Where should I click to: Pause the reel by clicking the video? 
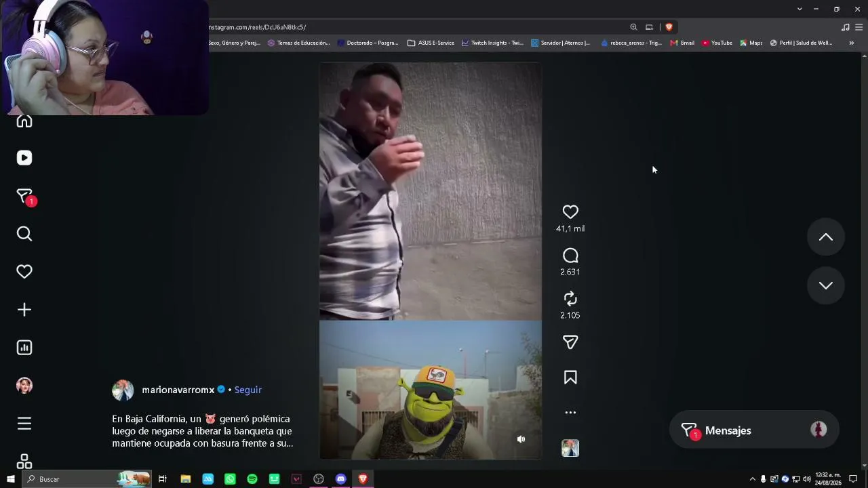(431, 261)
